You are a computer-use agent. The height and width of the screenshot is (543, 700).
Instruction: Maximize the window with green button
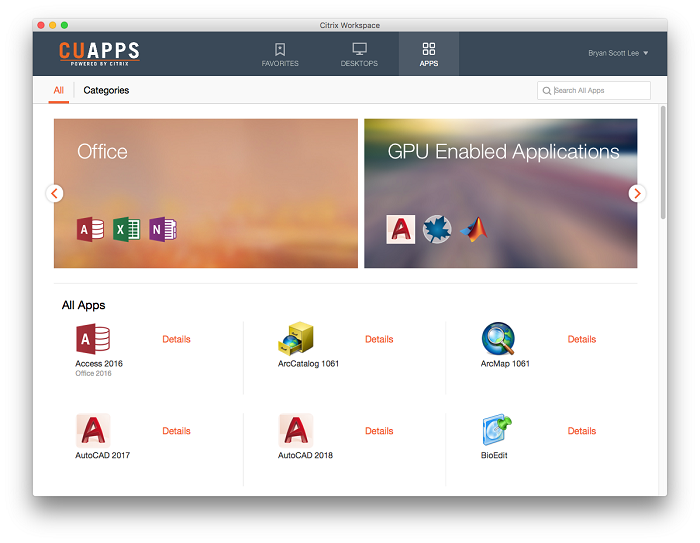64,25
